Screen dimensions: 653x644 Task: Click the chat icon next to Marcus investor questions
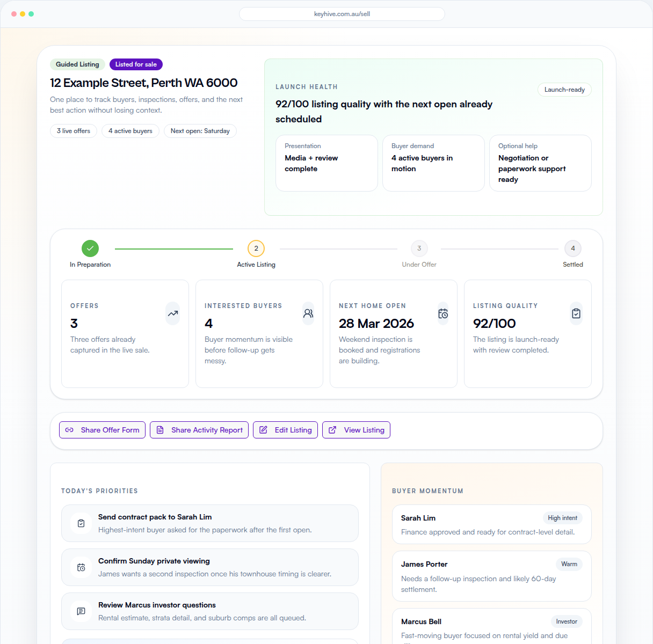pos(81,611)
